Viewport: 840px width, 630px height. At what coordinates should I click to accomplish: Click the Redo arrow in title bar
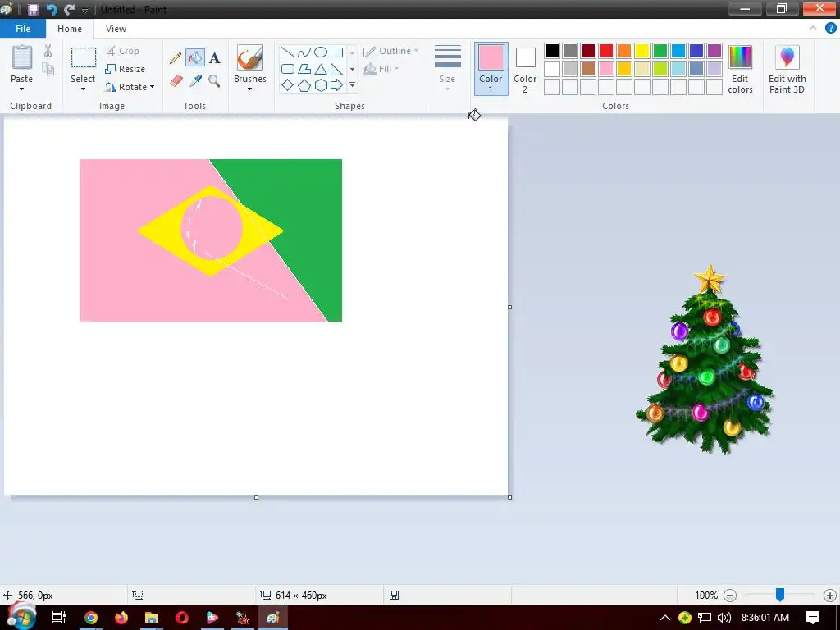[69, 10]
